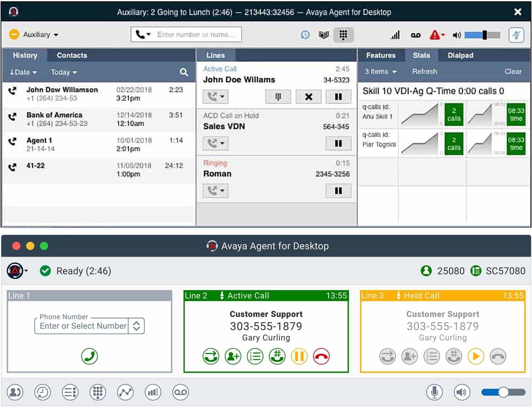Click the station SC57080 phone icon

pyautogui.click(x=476, y=271)
